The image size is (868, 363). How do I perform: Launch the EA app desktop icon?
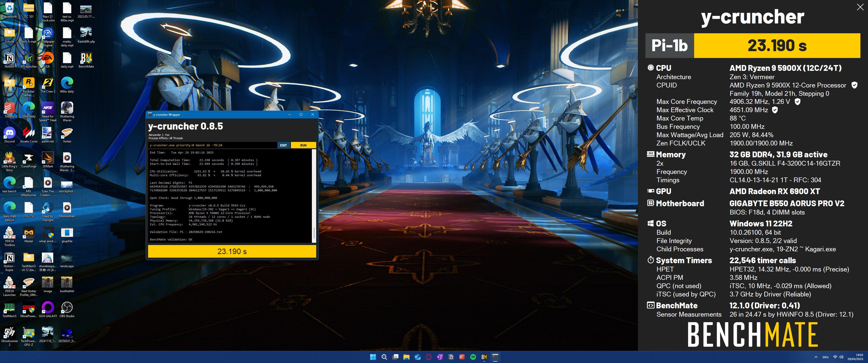coord(48,60)
